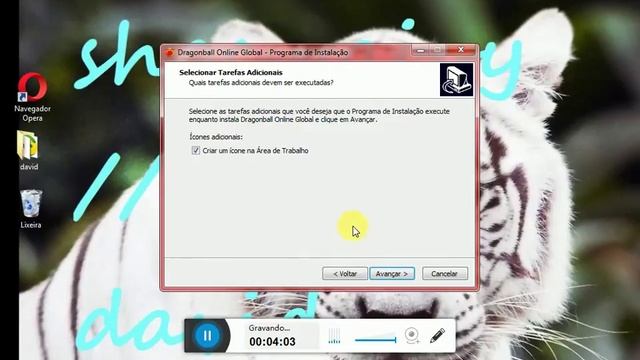Click the 00:04:03 recording timer
640x360 pixels.
click(272, 342)
